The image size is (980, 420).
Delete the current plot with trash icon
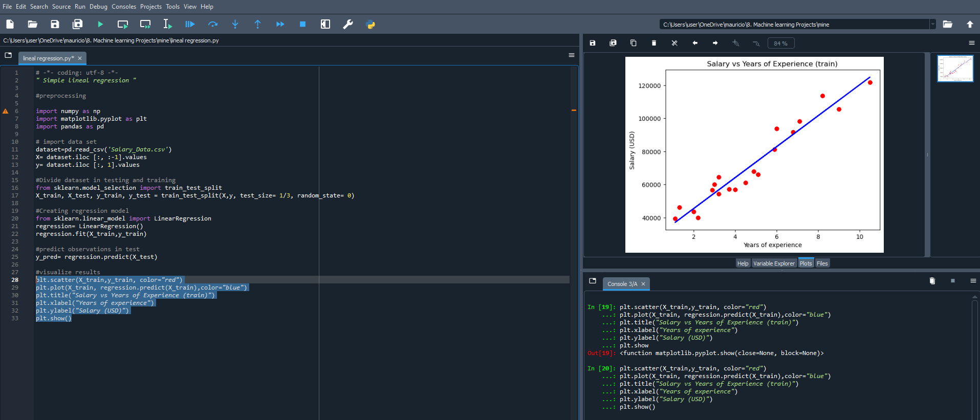click(x=654, y=43)
